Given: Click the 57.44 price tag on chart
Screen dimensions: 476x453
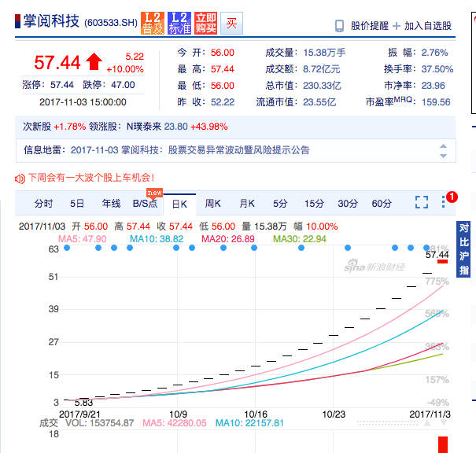Looking at the screenshot, I should click(x=437, y=255).
